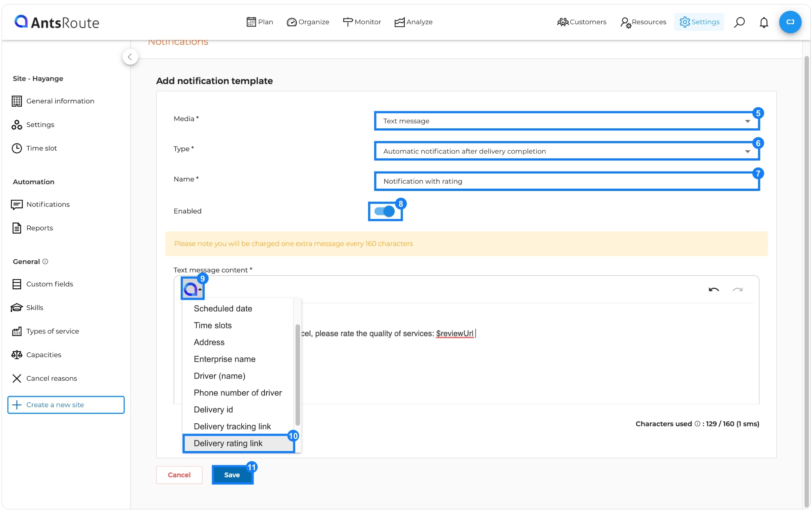Screen dimensions: 812x513
Task: Go to Customers section
Action: click(x=581, y=22)
